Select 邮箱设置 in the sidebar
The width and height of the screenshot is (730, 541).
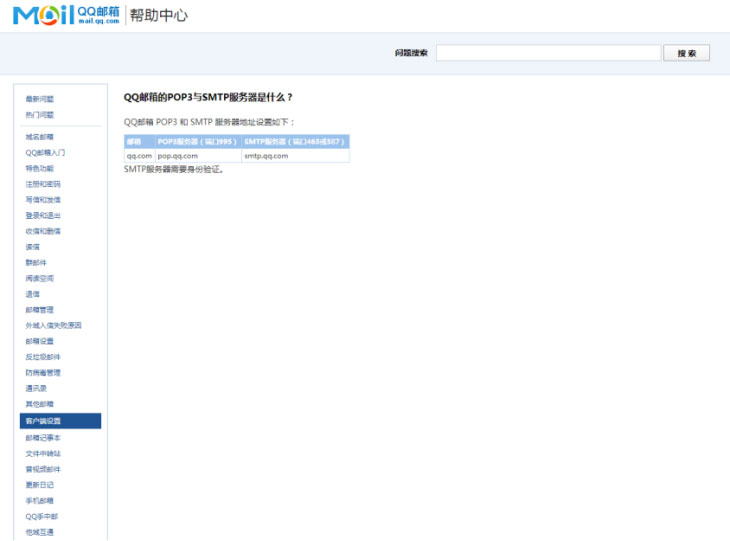(40, 341)
